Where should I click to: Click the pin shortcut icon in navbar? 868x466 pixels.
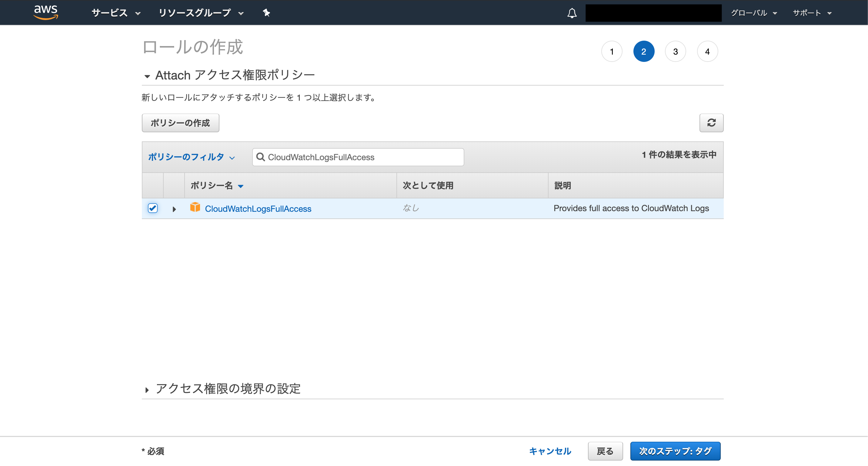[x=266, y=13]
